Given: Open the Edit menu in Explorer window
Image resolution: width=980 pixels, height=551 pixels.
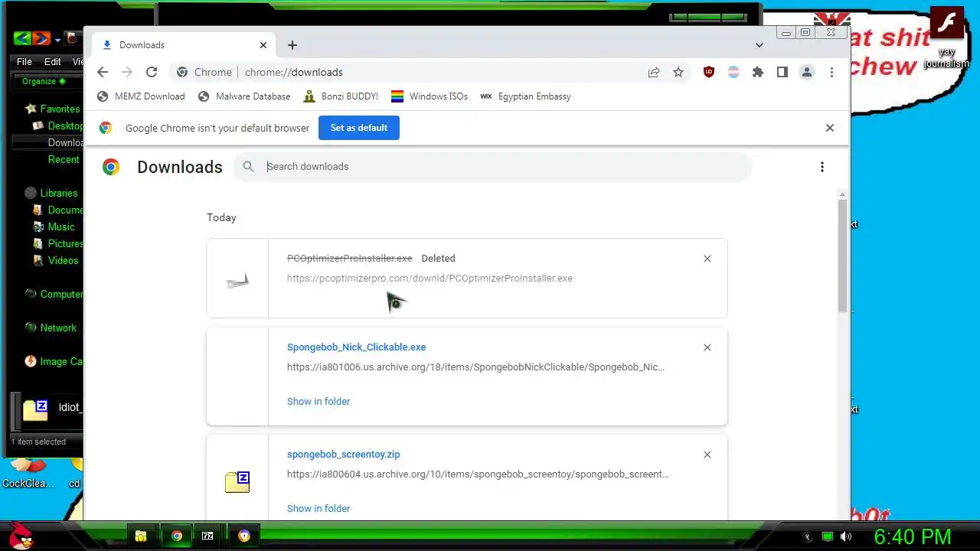Looking at the screenshot, I should [x=52, y=61].
